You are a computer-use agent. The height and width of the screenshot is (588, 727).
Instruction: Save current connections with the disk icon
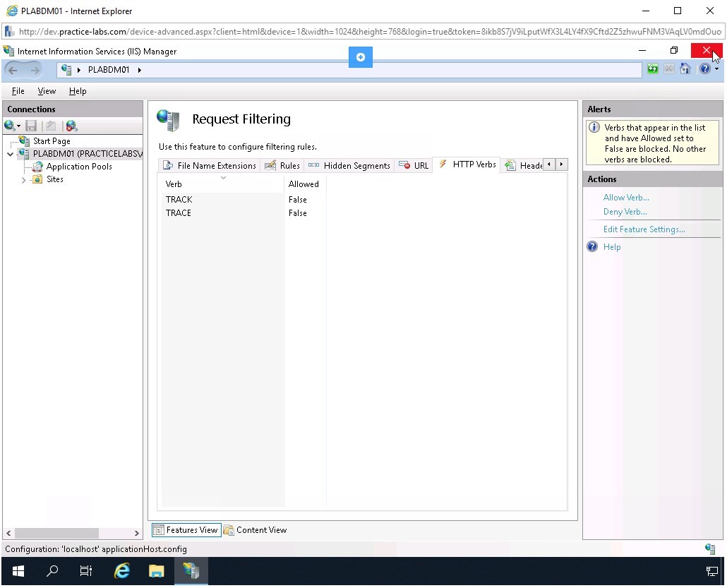[30, 125]
